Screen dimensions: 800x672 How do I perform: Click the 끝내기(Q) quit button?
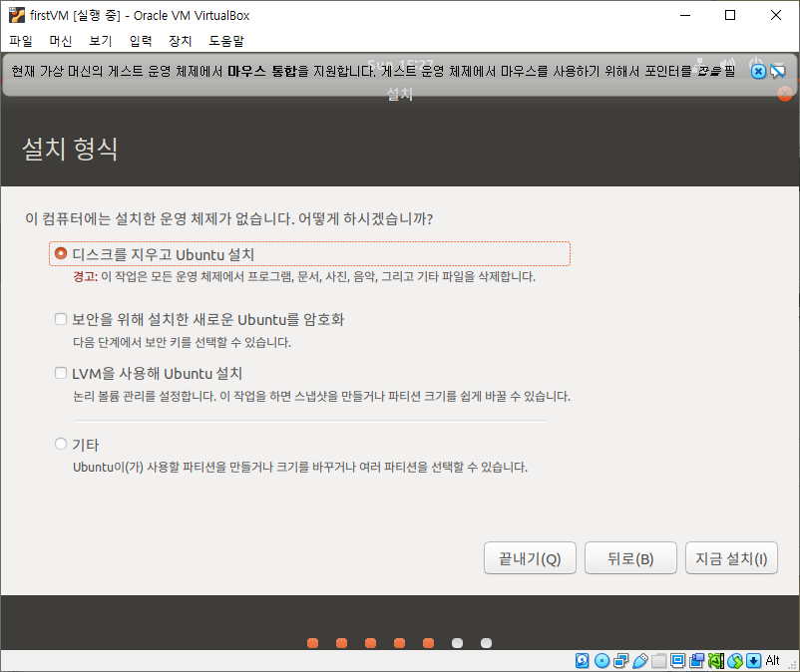click(x=530, y=558)
